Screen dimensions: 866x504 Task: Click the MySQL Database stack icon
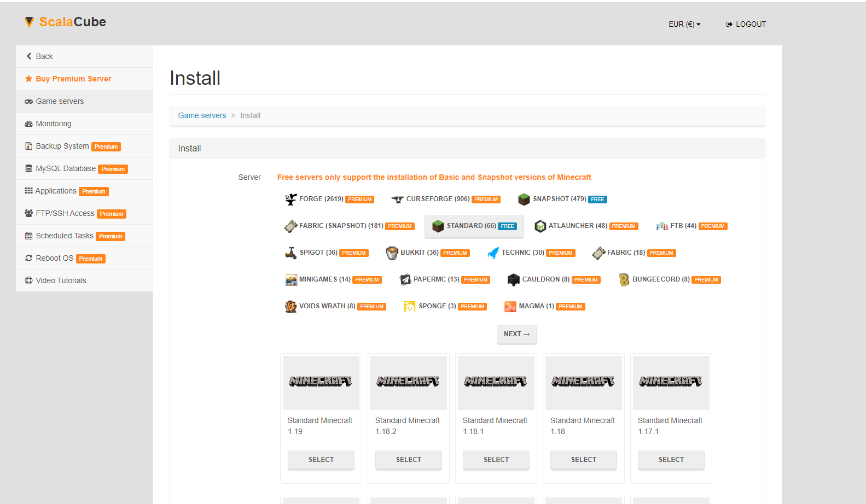[x=29, y=168]
